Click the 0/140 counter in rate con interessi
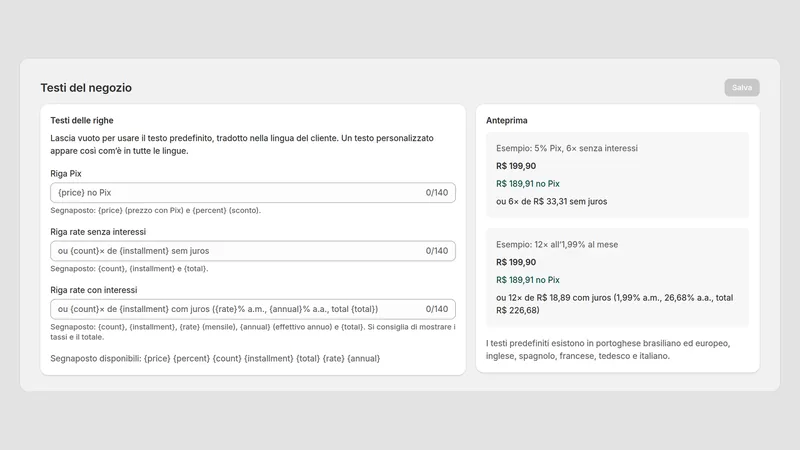This screenshot has height=450, width=800. point(437,309)
